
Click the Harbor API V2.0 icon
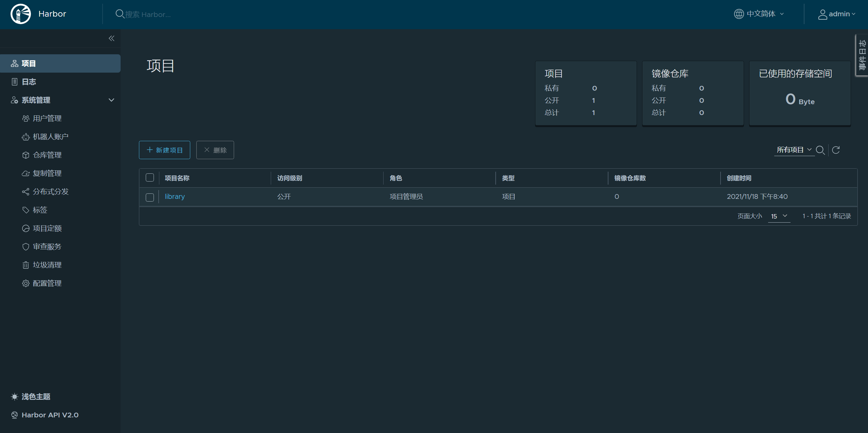tap(15, 415)
